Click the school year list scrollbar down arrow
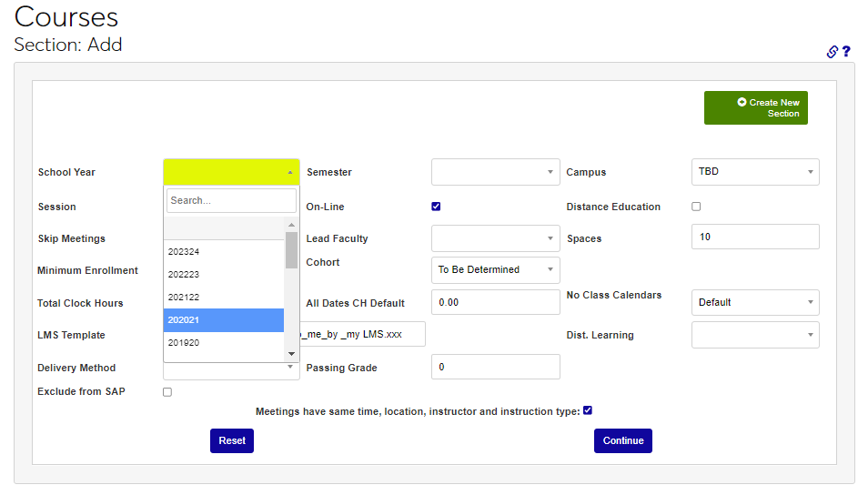 pos(292,354)
